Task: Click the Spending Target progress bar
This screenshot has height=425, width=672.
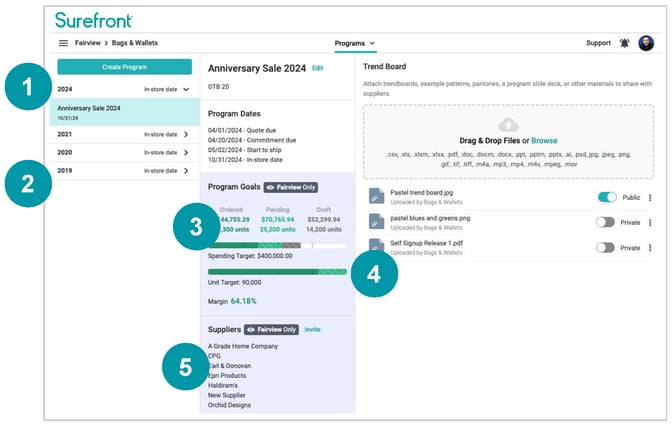Action: (277, 245)
